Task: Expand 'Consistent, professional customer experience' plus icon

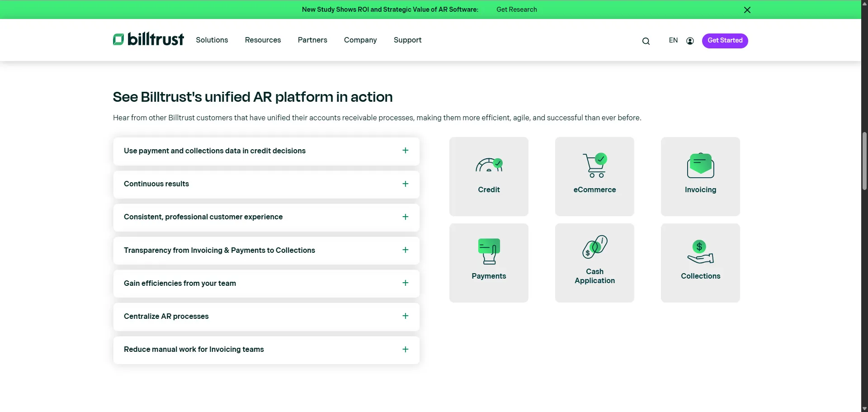Action: pyautogui.click(x=406, y=217)
